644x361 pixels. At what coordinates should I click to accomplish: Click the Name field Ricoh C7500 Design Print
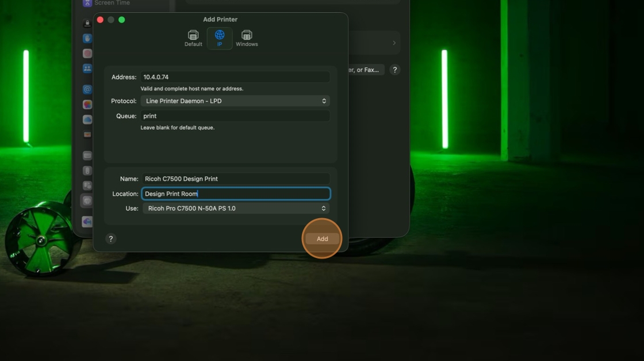(x=236, y=179)
